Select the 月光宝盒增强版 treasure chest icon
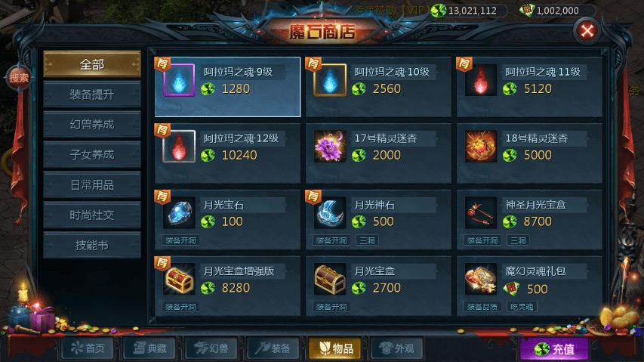This screenshot has height=362, width=644. (x=179, y=280)
